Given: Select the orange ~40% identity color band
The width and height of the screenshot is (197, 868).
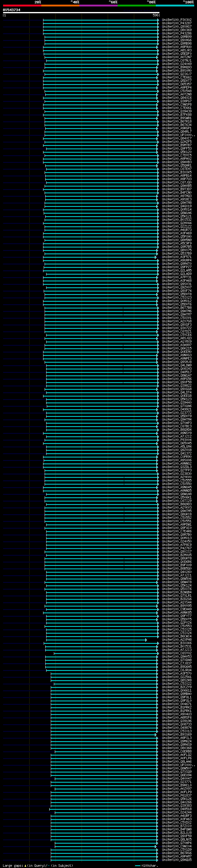Looking at the screenshot, I should point(60,6).
